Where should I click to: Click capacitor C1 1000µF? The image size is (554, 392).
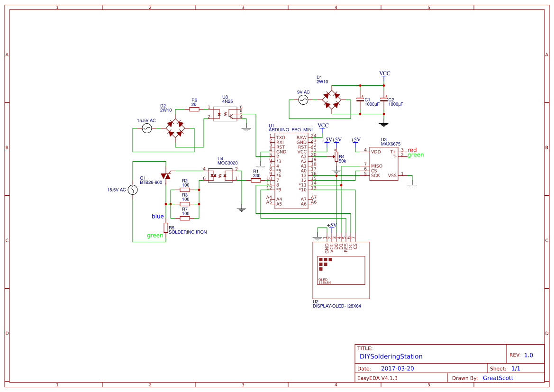pyautogui.click(x=360, y=100)
